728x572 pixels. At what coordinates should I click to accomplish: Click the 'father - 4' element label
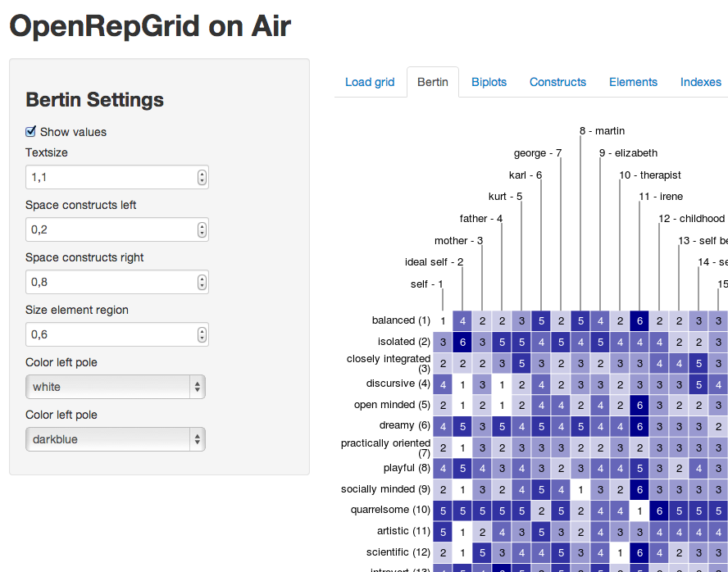tap(481, 219)
